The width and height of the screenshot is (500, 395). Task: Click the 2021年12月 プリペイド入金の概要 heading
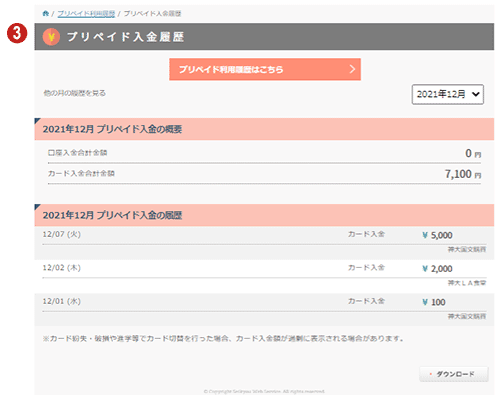click(x=112, y=129)
